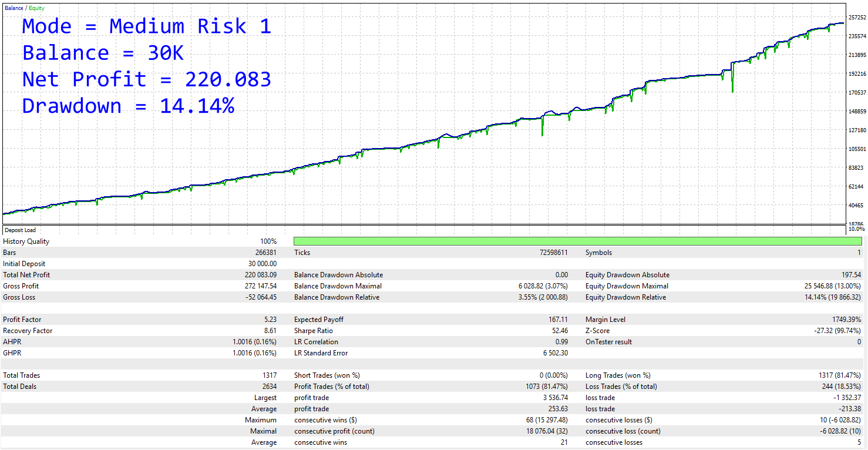
Task: Select the Loss Trades value '244 (18.53%)'
Action: (840, 387)
